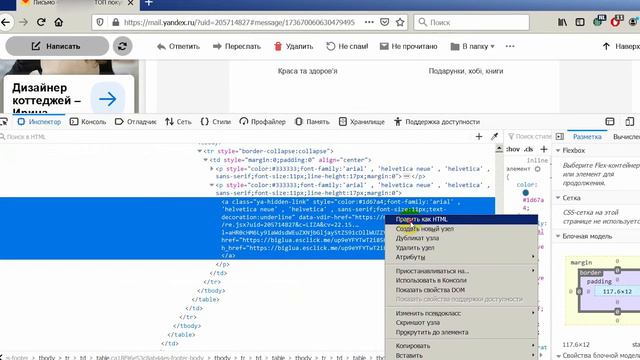Image resolution: width=640 pixels, height=360 pixels.
Task: Toggle the three-pane inspector icon
Action: (x=560, y=137)
